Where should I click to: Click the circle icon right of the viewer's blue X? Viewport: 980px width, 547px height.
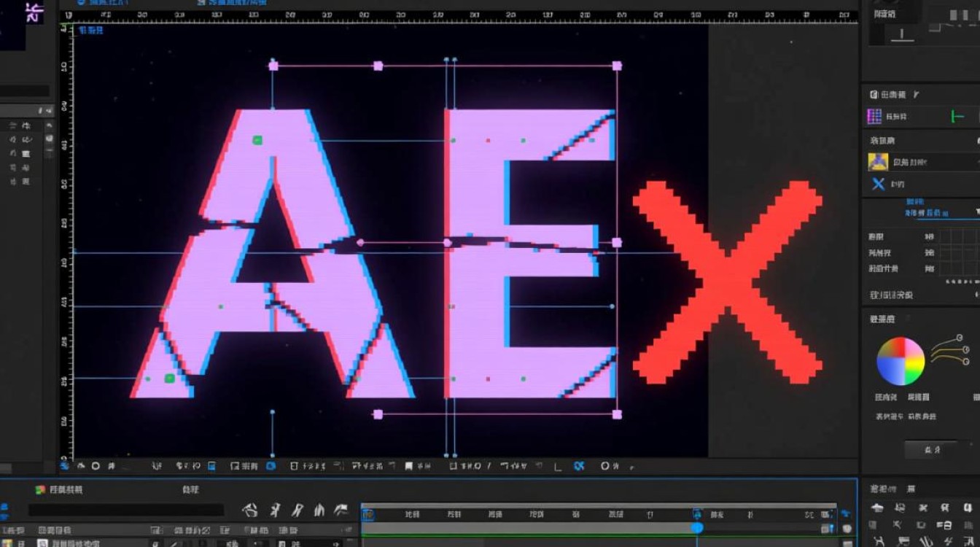pyautogui.click(x=604, y=466)
